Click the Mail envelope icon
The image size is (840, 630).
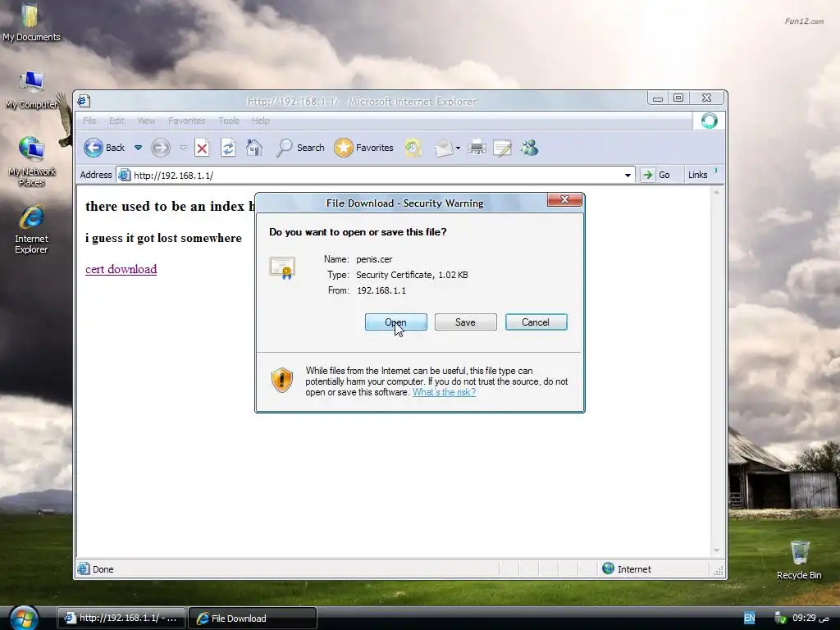point(444,148)
